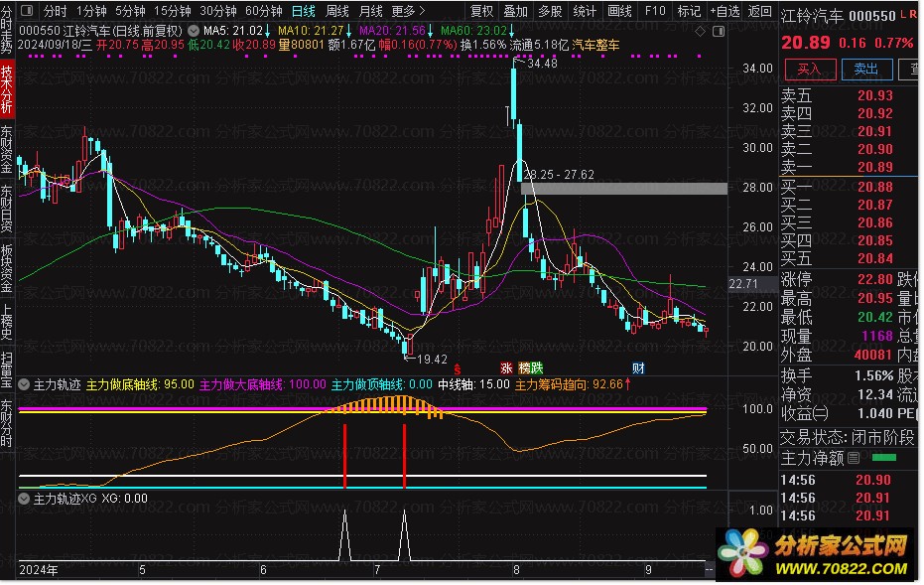This screenshot has height=585, width=924.
Task: Add stock via +自选 button
Action: 726,11
